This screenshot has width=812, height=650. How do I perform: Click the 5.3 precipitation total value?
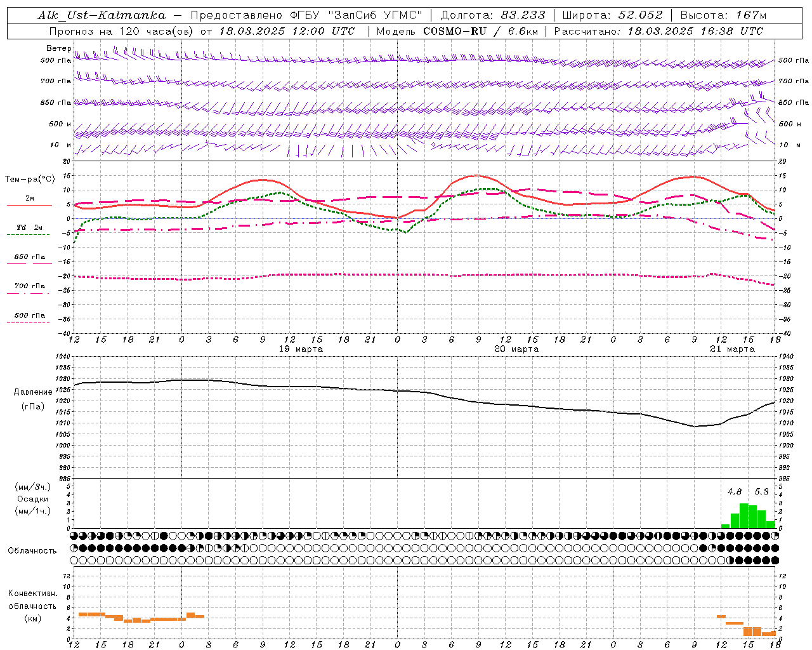click(x=761, y=492)
